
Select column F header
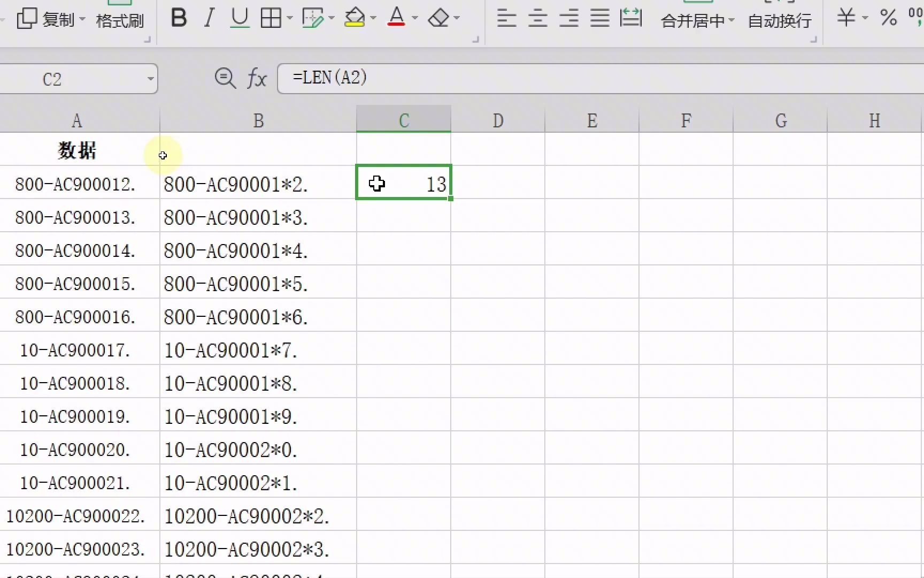click(686, 121)
